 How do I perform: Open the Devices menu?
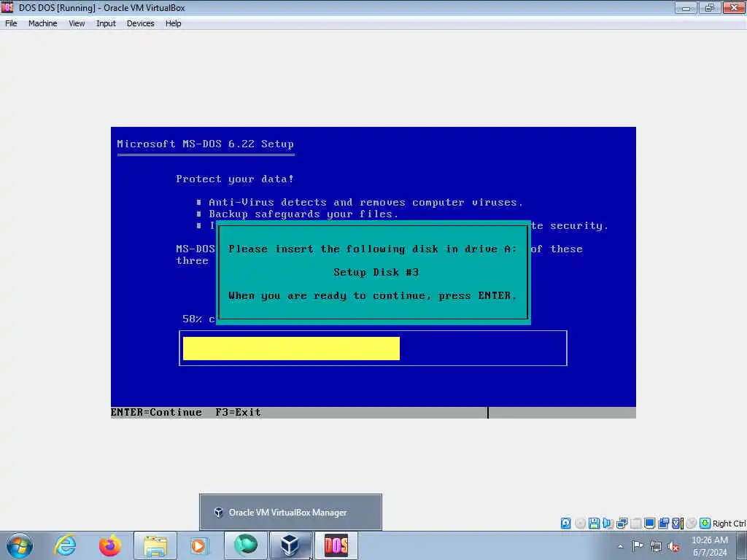[x=140, y=23]
